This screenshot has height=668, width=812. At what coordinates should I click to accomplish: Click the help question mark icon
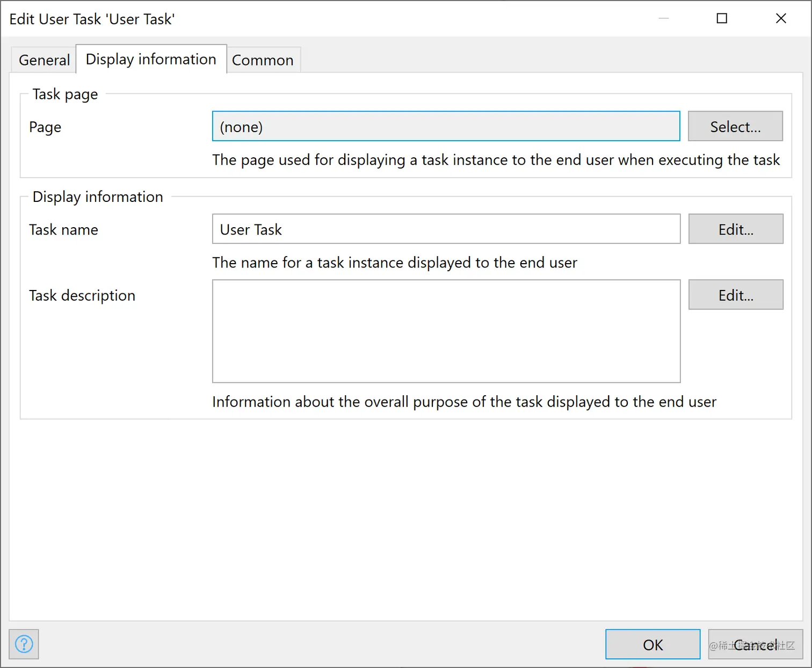24,644
